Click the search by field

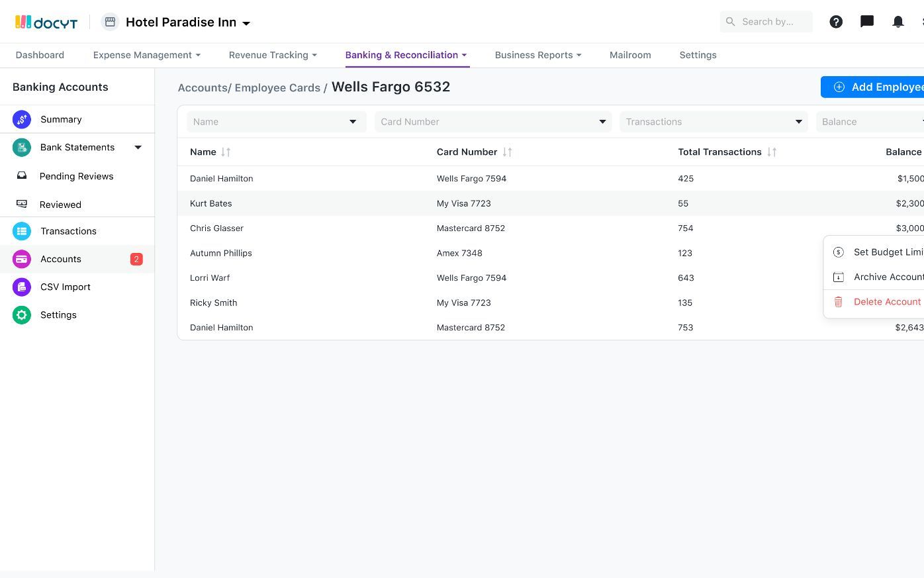tap(768, 22)
